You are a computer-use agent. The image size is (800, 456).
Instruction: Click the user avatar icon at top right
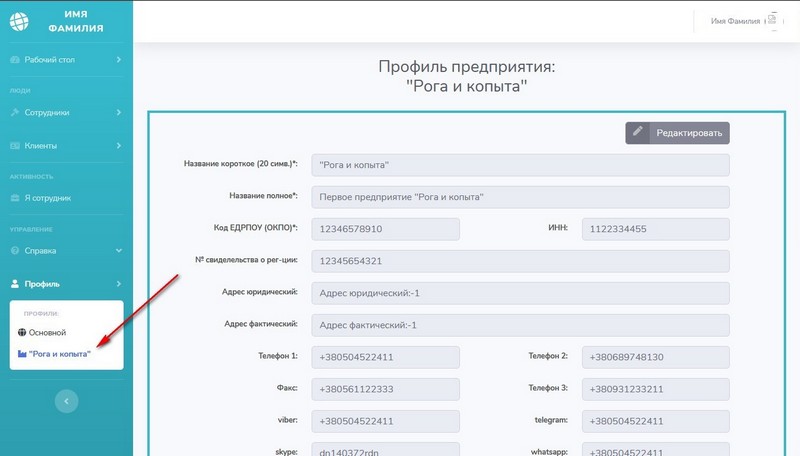coord(771,21)
